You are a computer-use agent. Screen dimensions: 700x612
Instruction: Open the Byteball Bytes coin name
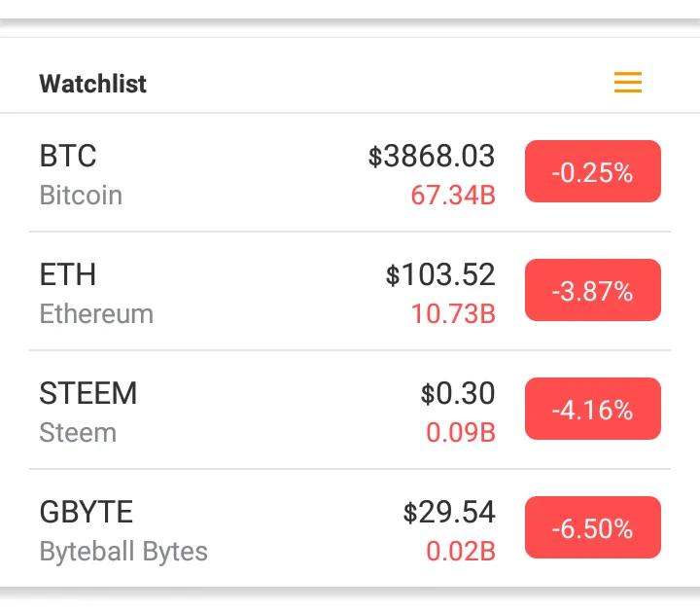pyautogui.click(x=123, y=552)
